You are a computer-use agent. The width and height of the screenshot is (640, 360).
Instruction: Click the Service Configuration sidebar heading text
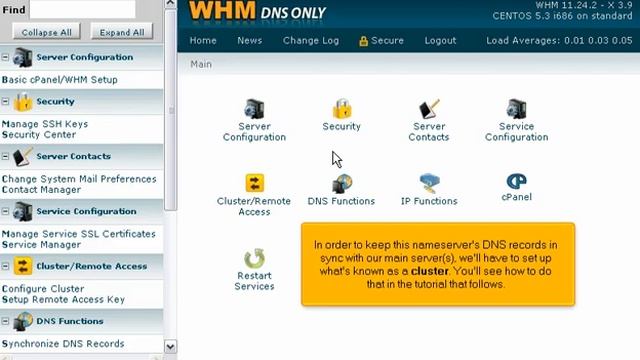pyautogui.click(x=87, y=211)
